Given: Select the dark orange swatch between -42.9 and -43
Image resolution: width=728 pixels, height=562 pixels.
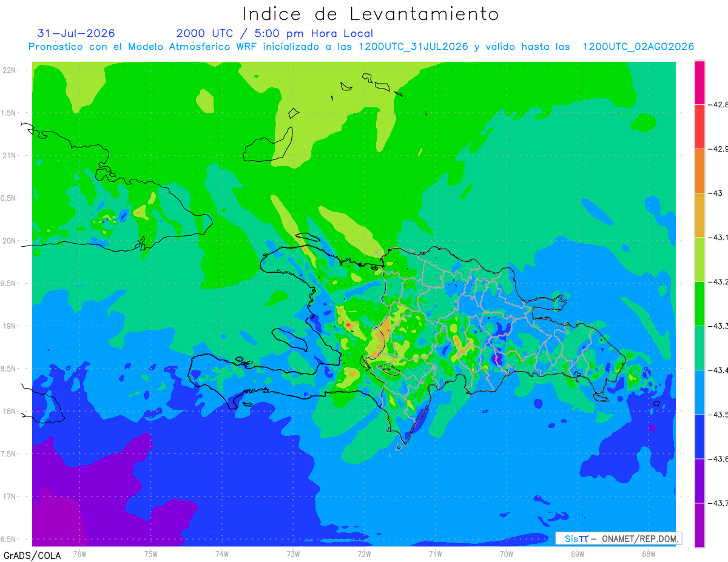Looking at the screenshot, I should (699, 171).
